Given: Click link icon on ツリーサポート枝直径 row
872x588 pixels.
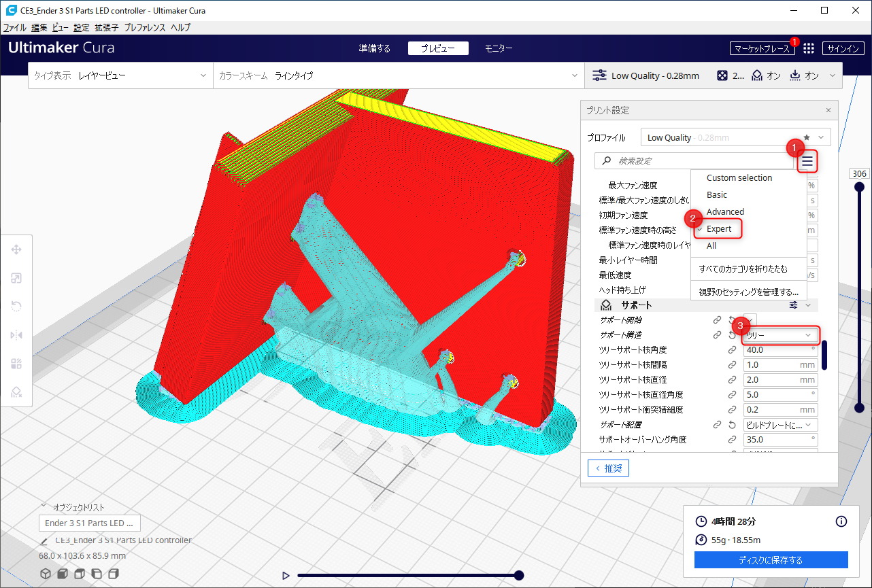Looking at the screenshot, I should (x=732, y=380).
